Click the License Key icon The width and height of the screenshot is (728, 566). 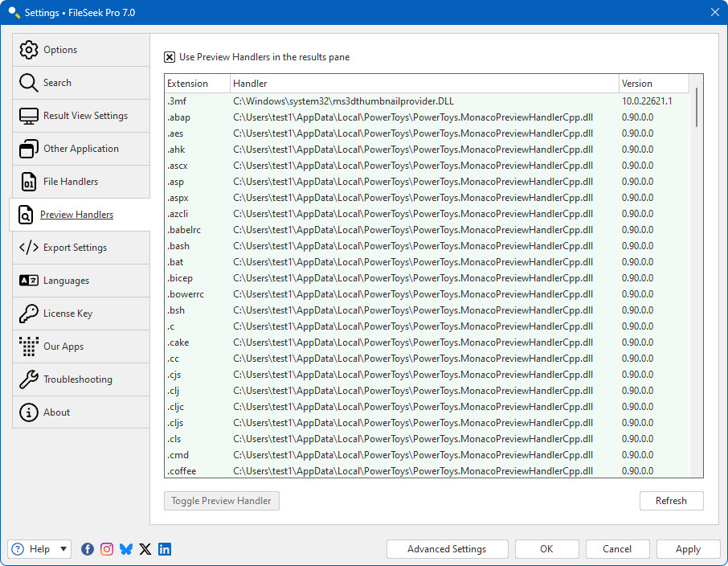pyautogui.click(x=28, y=314)
